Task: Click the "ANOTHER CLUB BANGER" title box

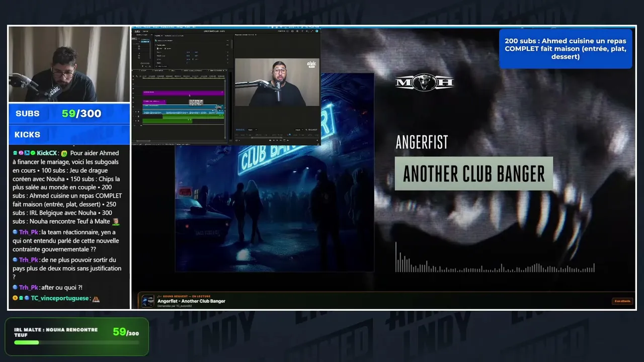Action: pyautogui.click(x=474, y=173)
